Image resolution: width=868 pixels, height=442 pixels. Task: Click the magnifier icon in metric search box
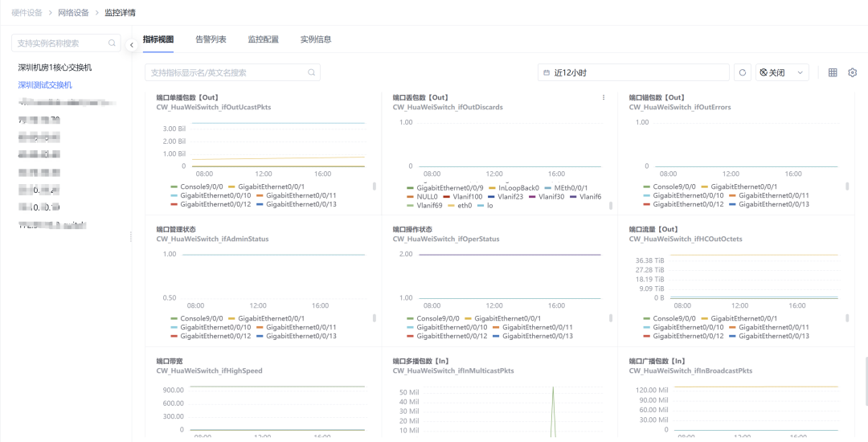pos(312,72)
